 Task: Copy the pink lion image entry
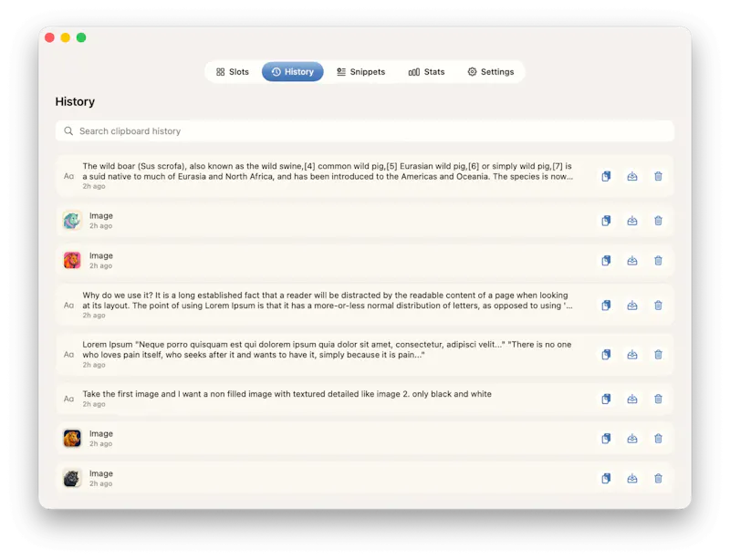606,261
